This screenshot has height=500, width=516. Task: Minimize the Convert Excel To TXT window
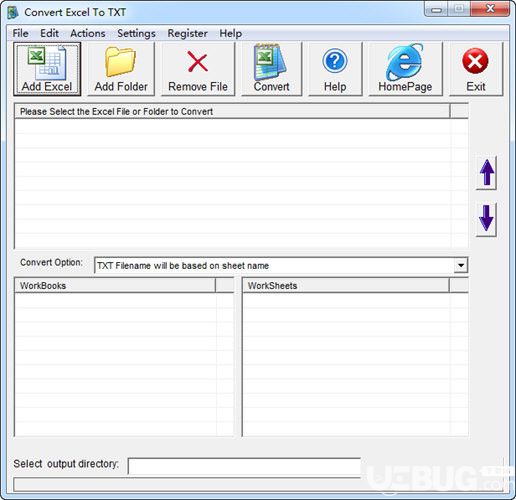coord(436,9)
